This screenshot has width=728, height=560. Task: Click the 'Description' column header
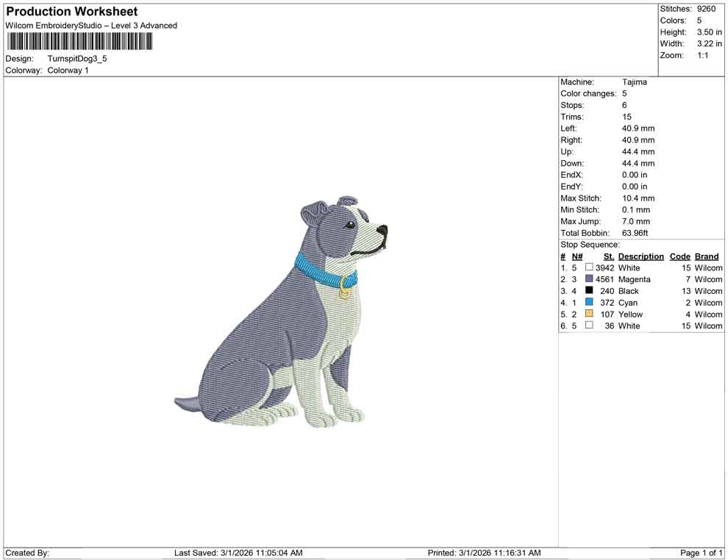click(640, 256)
